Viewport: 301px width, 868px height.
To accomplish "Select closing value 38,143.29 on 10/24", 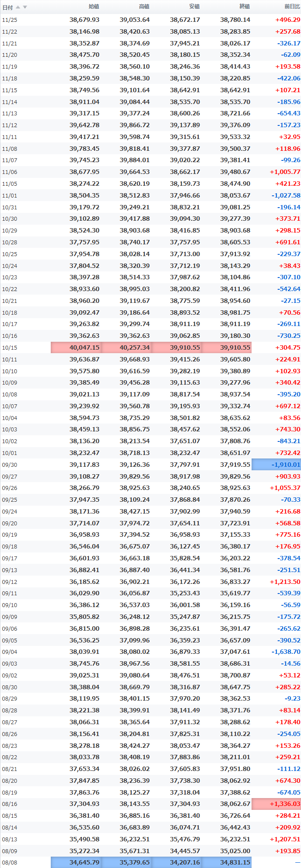I will click(235, 266).
